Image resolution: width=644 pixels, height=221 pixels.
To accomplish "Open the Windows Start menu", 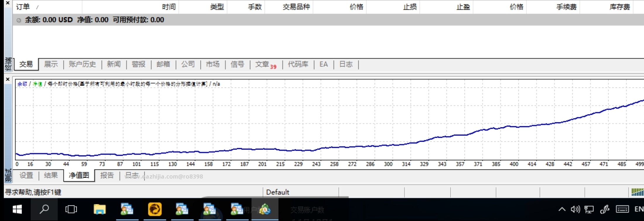I will tap(17, 210).
